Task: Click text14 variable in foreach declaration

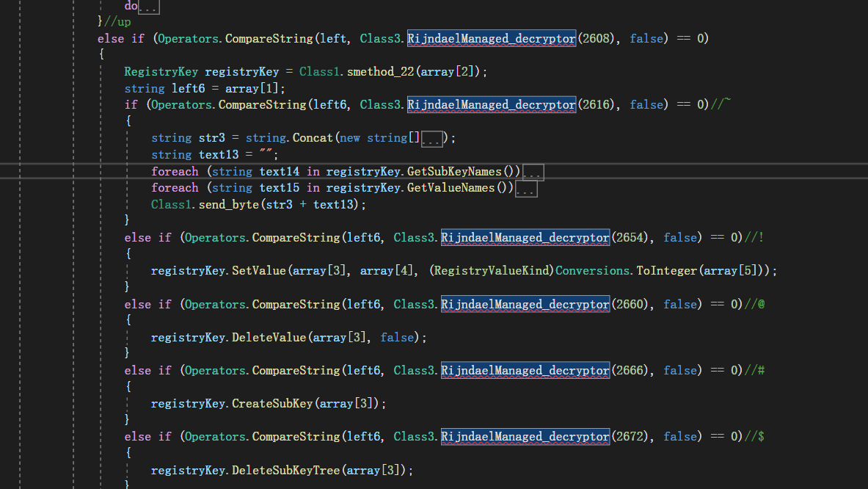Action: point(280,172)
